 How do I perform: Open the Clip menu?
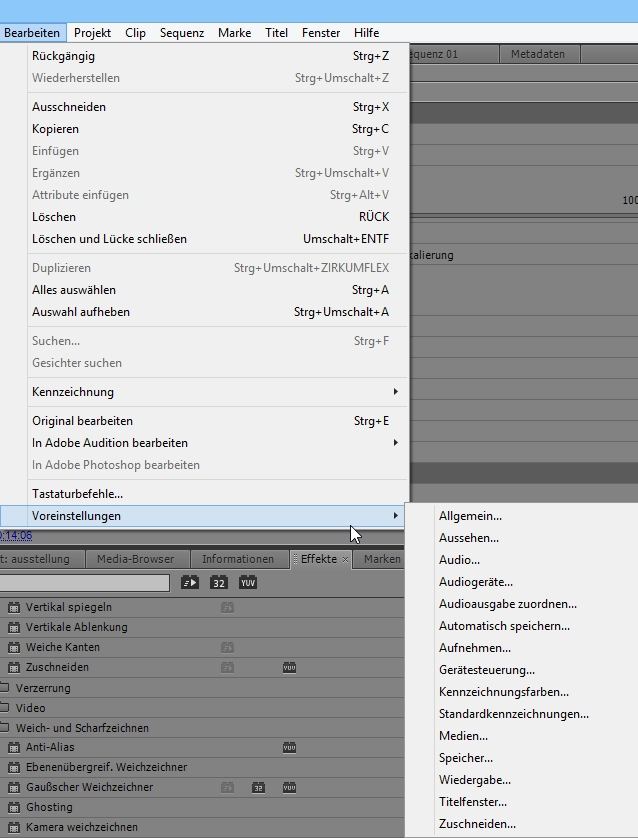tap(136, 33)
